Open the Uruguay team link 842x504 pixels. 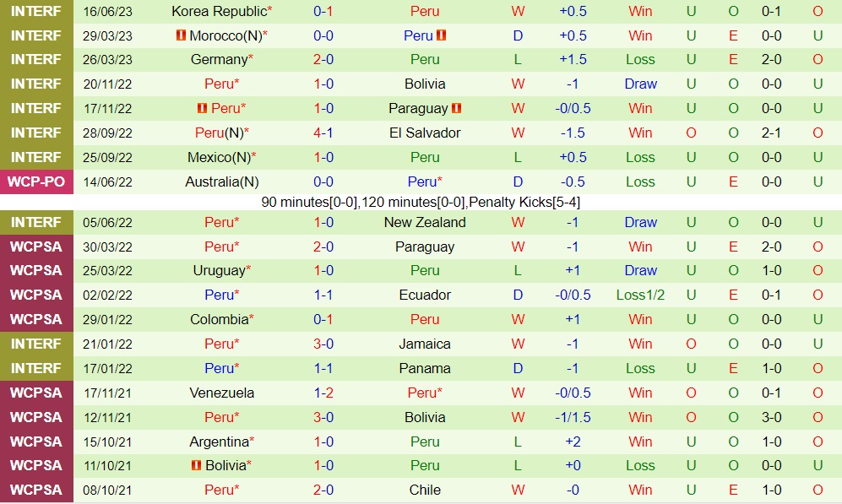click(220, 270)
